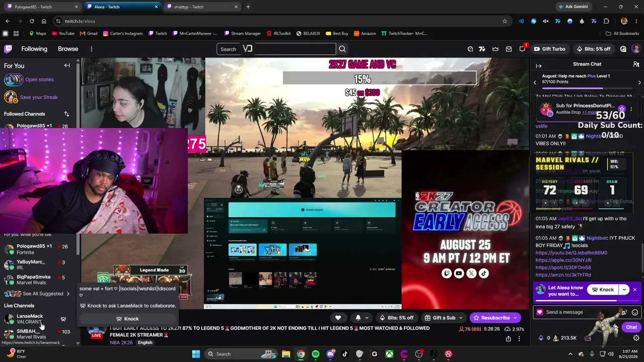Open the All Bookmarks folder

point(622,34)
